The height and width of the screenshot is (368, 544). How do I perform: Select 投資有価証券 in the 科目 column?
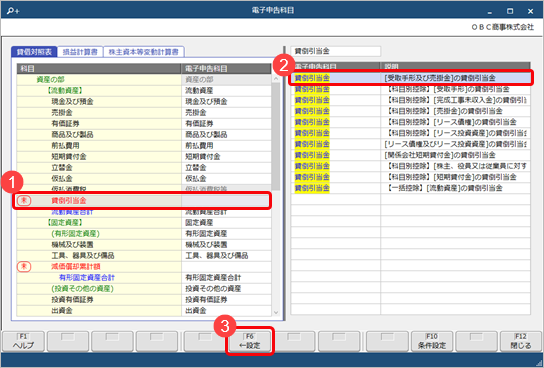click(72, 300)
